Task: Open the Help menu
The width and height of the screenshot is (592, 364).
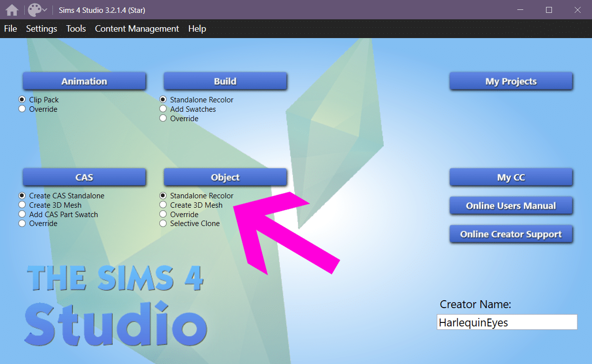Action: click(x=197, y=29)
